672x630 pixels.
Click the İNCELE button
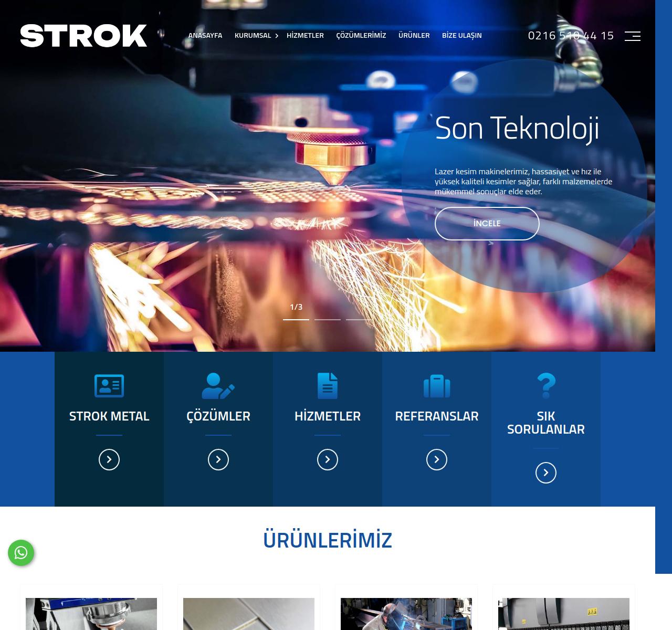pyautogui.click(x=487, y=224)
